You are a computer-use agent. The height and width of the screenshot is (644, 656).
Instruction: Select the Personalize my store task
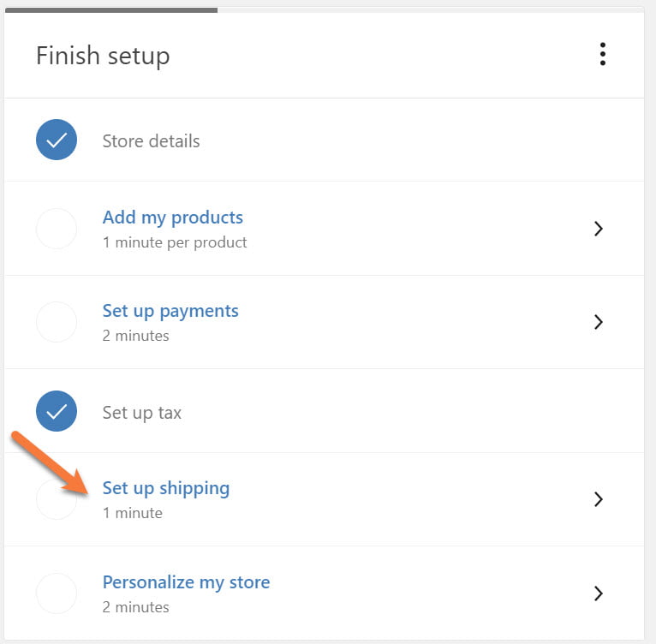point(186,582)
